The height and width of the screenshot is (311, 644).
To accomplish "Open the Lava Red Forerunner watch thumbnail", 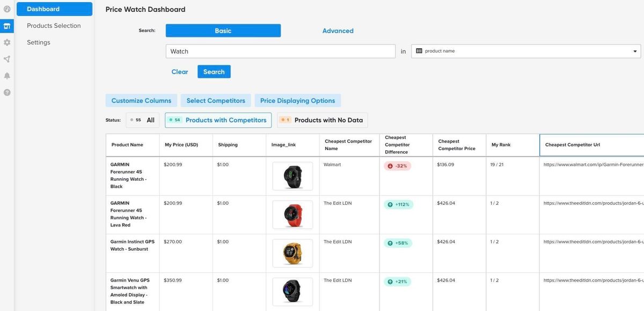I will point(292,214).
